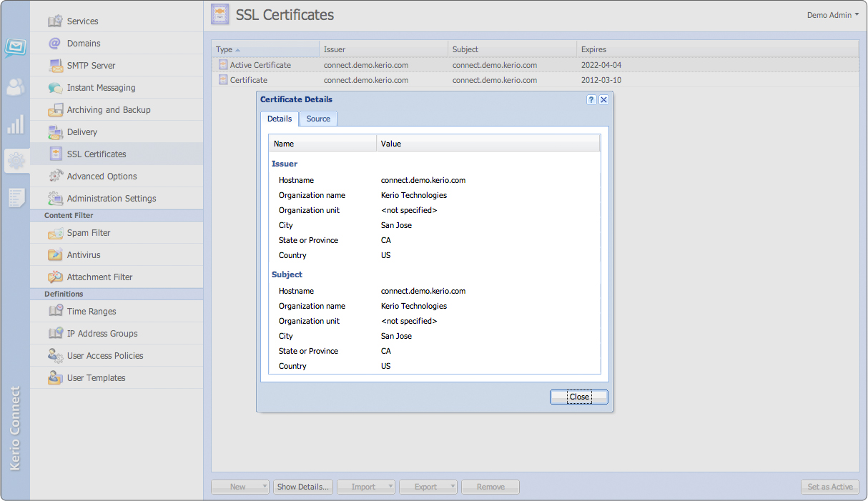Click the Attachment Filter icon
Viewport: 868px width, 501px height.
pos(55,277)
